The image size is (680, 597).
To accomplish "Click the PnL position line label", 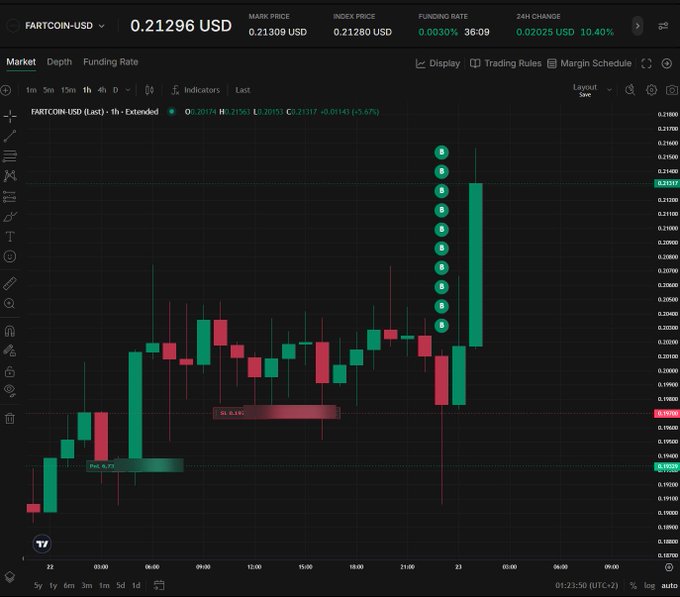I will pos(135,466).
